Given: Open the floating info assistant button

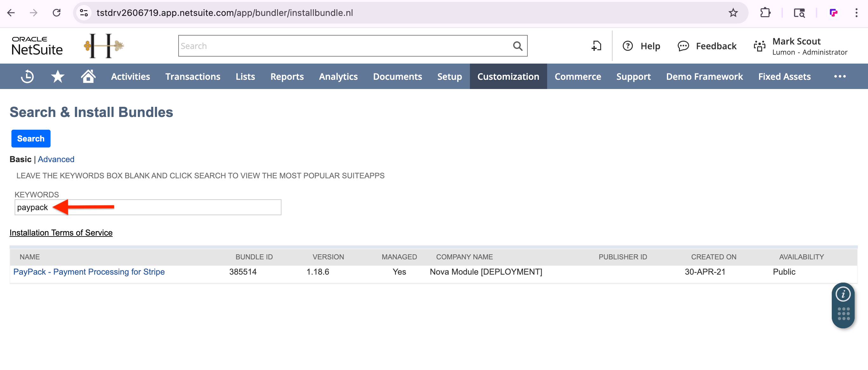Looking at the screenshot, I should click(843, 294).
